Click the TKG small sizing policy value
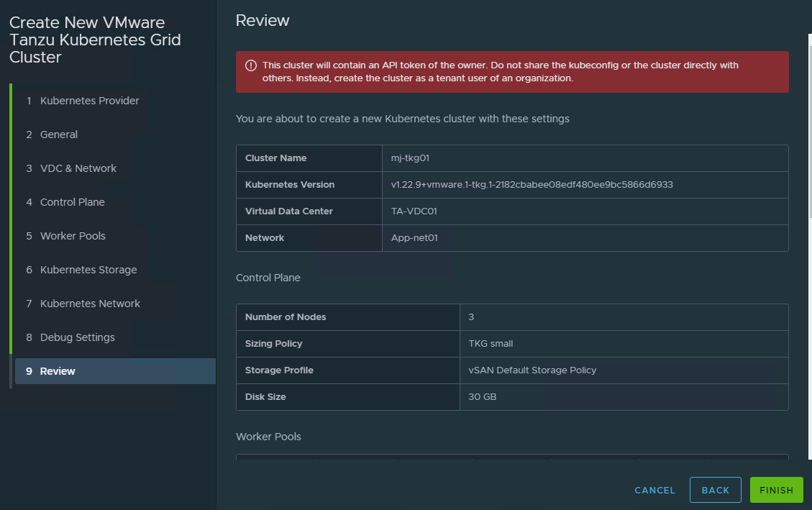This screenshot has height=510, width=812. [491, 344]
